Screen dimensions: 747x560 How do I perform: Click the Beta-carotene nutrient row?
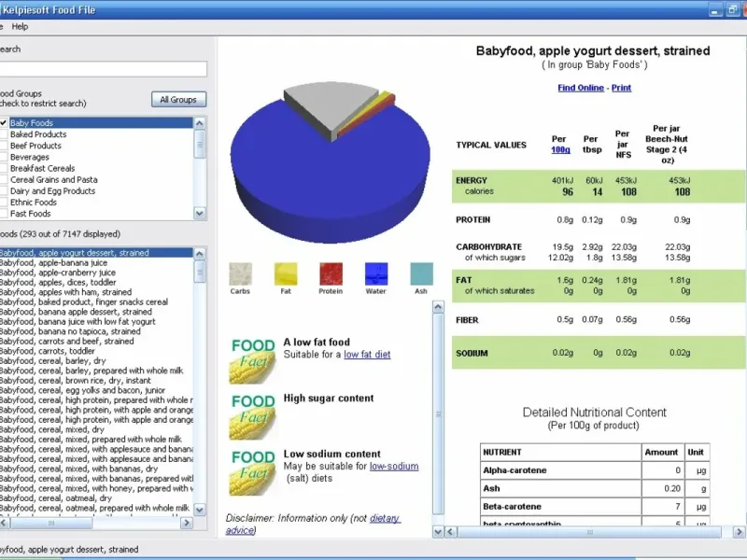tap(595, 507)
